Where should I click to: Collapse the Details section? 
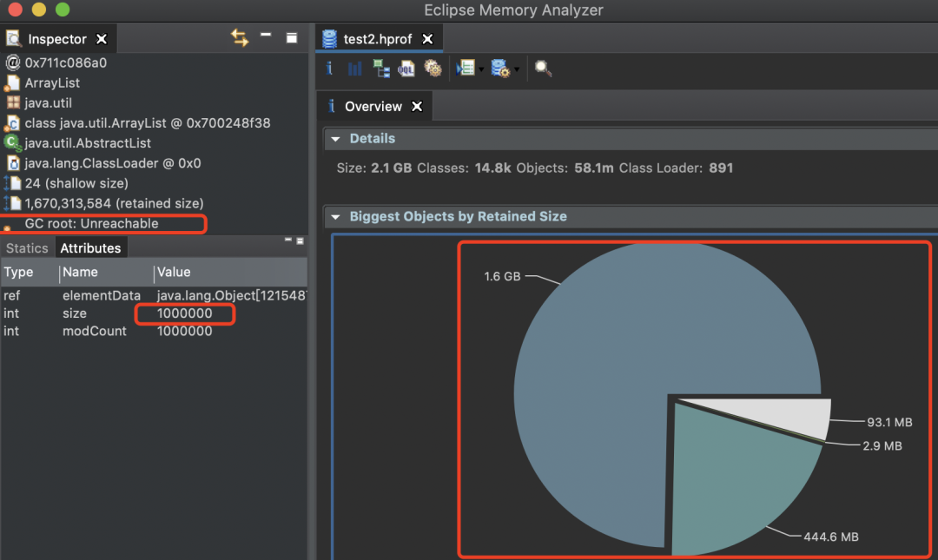coord(334,139)
